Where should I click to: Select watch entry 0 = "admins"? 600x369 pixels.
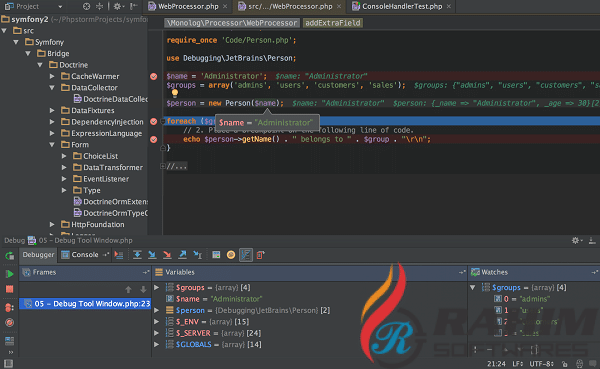(x=522, y=299)
